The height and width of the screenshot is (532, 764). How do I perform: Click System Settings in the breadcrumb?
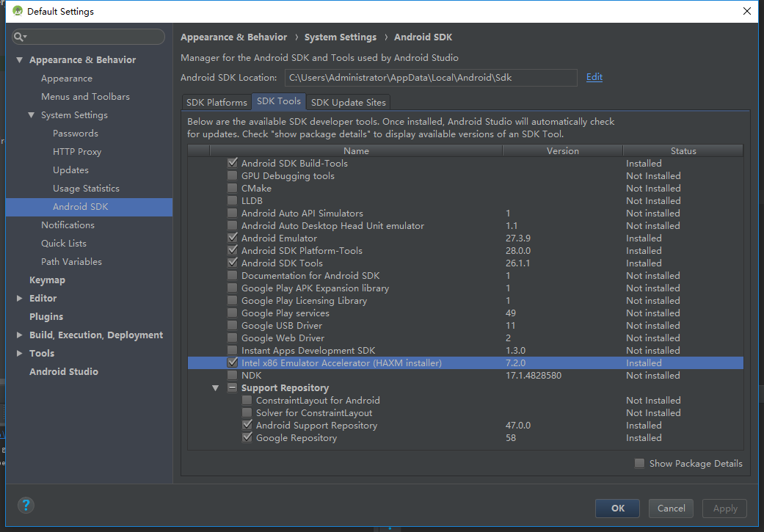click(x=340, y=37)
